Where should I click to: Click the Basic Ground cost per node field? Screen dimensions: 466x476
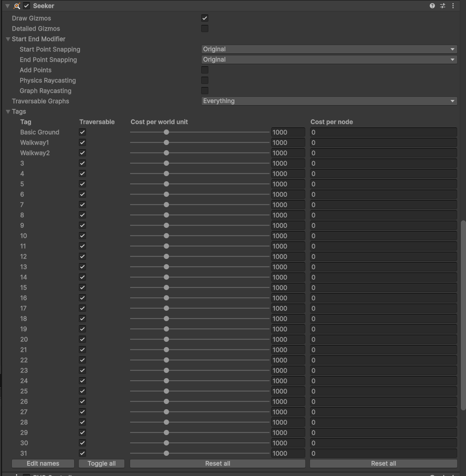pos(383,132)
